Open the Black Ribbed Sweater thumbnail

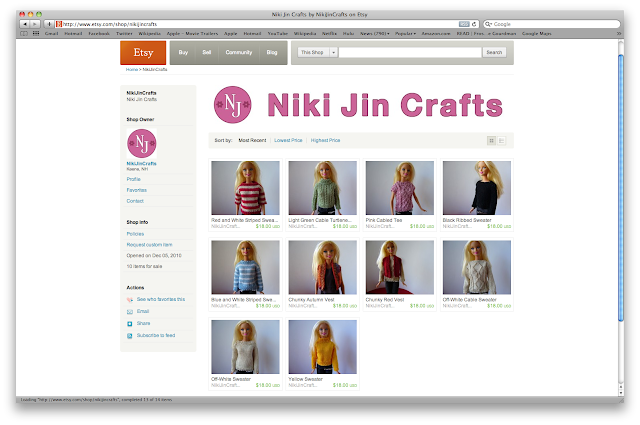477,188
